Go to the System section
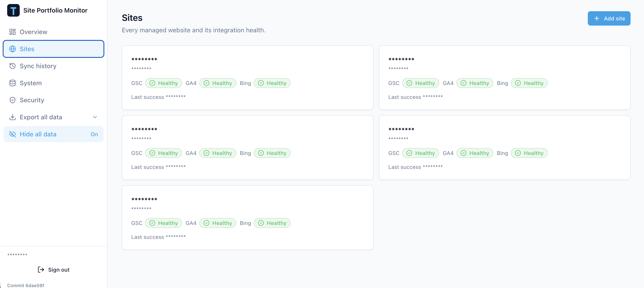Screen dimensions: 644x288 coord(54,83)
